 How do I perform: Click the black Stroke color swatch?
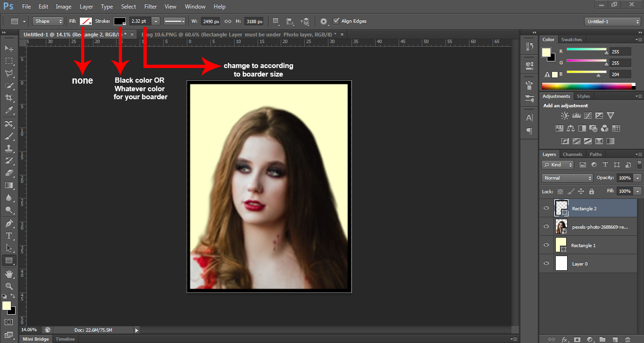(119, 21)
